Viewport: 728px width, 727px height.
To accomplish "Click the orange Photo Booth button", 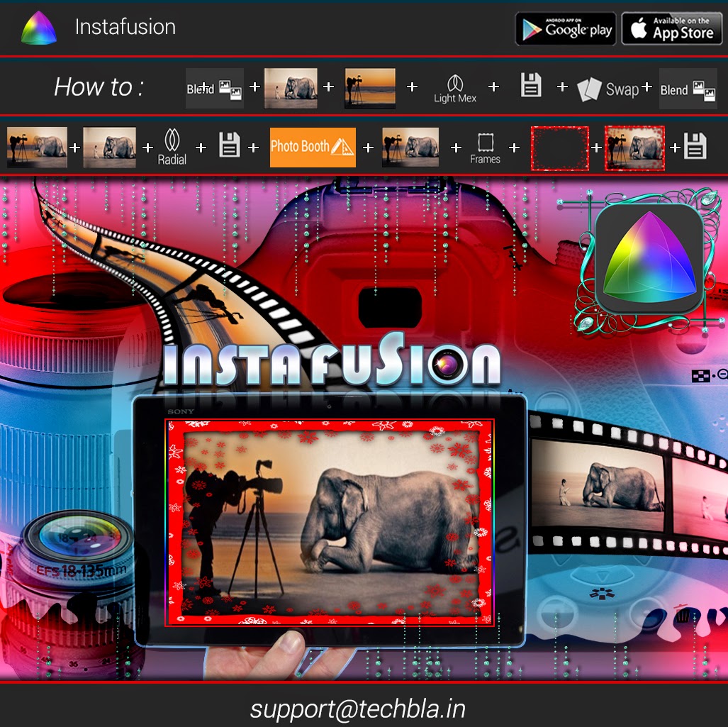I will [313, 147].
